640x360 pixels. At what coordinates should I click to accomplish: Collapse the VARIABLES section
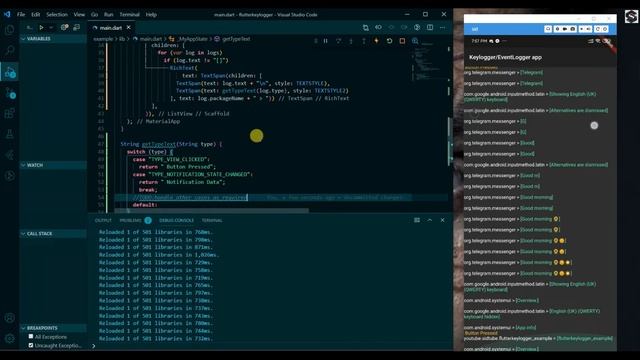53,38
